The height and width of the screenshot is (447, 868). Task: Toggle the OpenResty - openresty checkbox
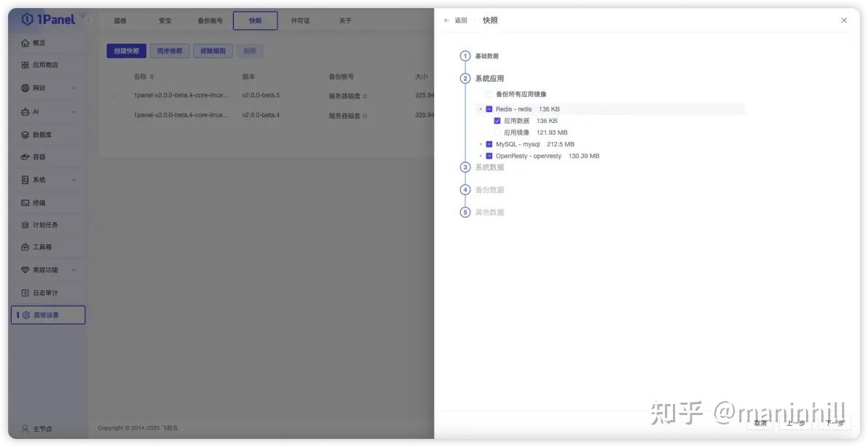pyautogui.click(x=489, y=156)
